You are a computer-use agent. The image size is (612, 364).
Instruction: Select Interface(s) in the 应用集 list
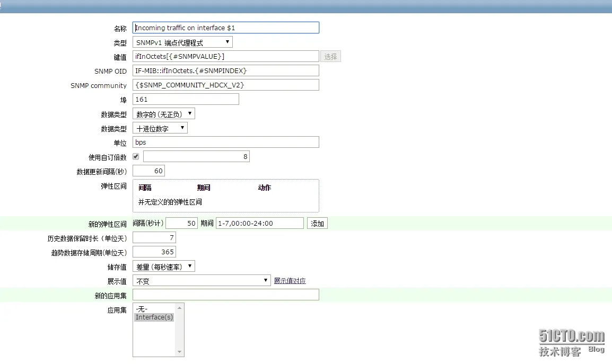point(154,317)
